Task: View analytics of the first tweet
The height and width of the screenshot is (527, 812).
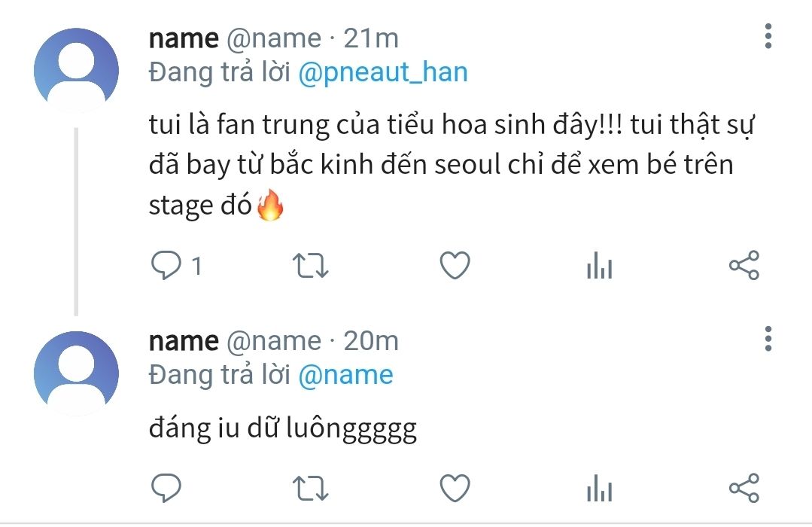Action: (599, 267)
